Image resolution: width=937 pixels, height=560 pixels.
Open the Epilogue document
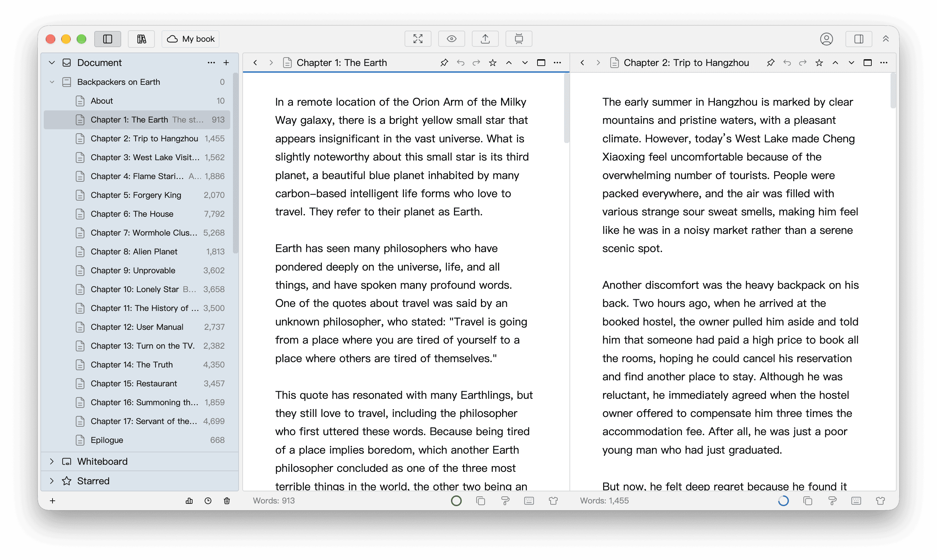[137, 440]
